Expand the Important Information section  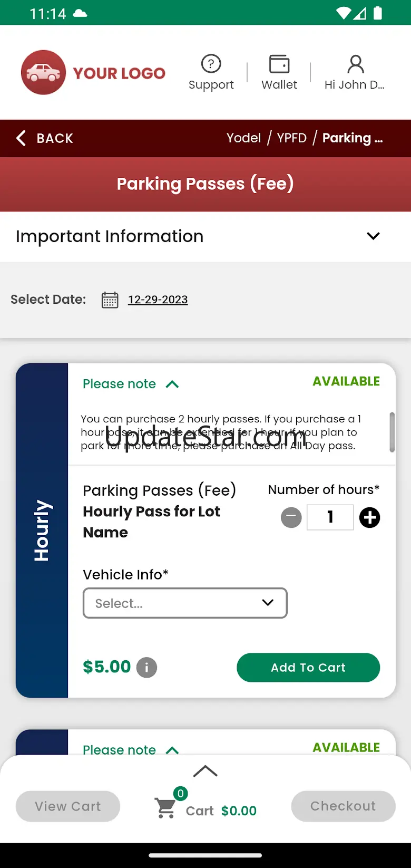[373, 236]
